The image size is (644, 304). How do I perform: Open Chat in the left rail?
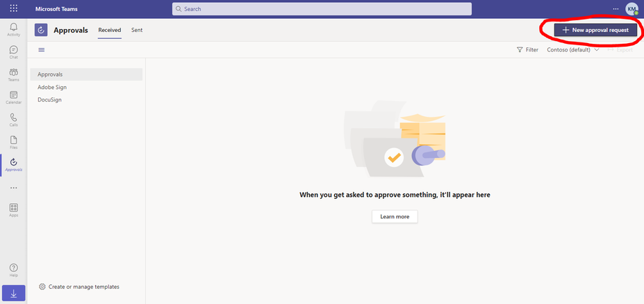[14, 52]
